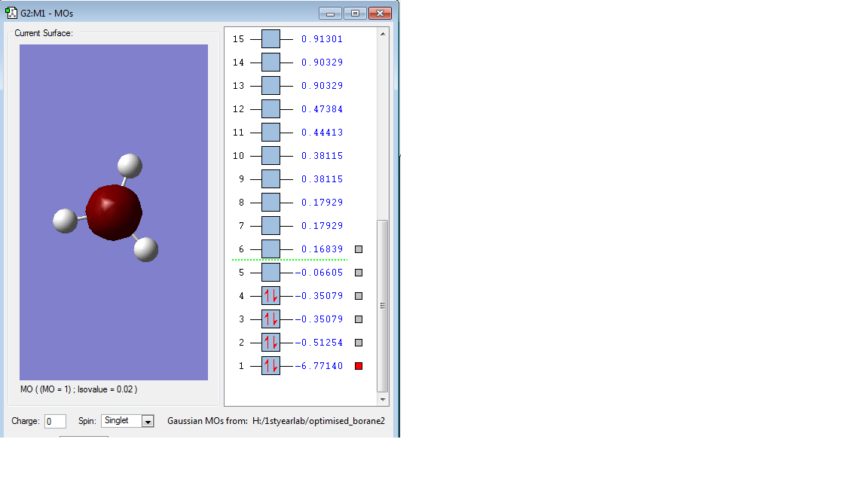
Task: Click the Charge input field
Action: pyautogui.click(x=55, y=421)
